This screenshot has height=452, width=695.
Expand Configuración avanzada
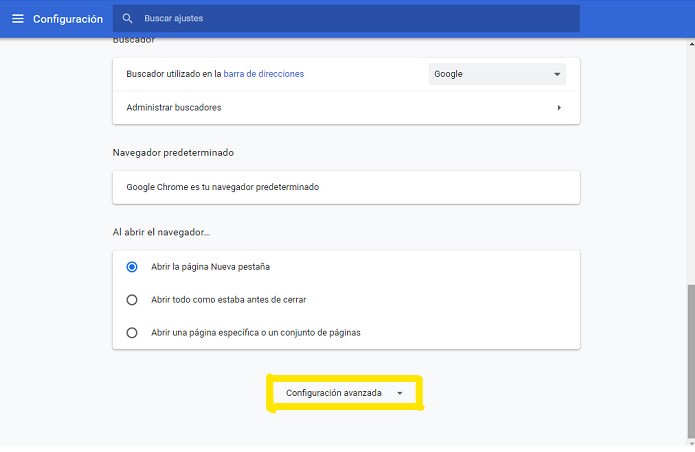344,393
